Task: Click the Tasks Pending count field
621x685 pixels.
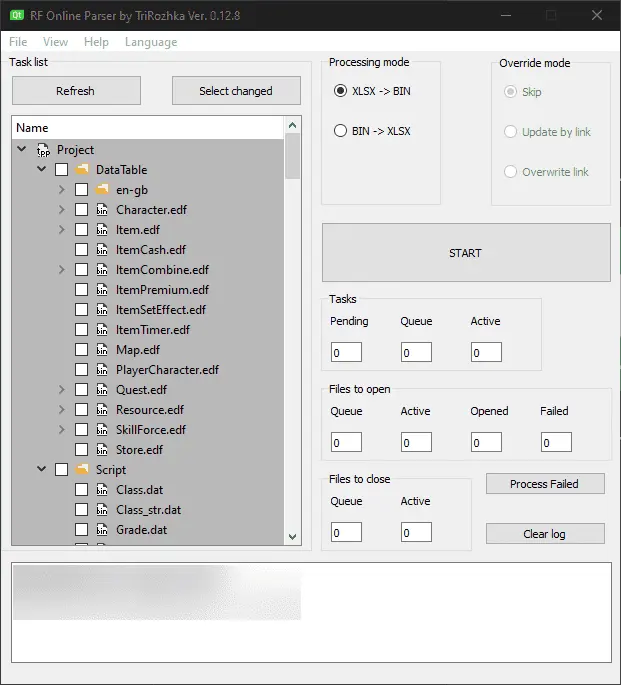Action: [x=346, y=352]
